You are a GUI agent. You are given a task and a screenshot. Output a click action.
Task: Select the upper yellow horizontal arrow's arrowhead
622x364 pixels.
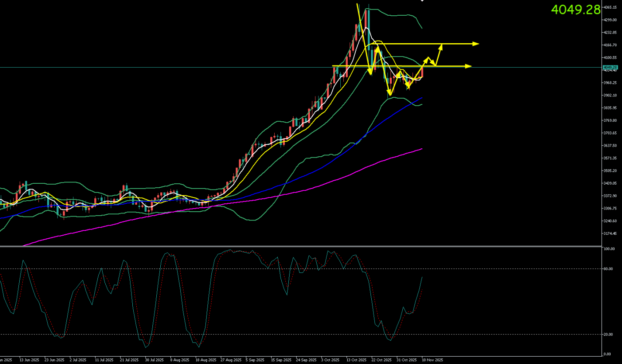click(x=477, y=44)
